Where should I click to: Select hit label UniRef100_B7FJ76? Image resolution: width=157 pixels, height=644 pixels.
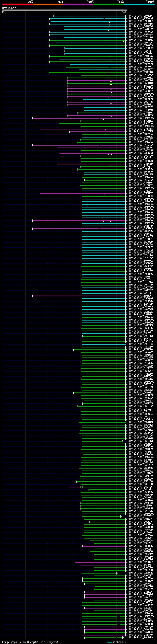pos(141,37)
